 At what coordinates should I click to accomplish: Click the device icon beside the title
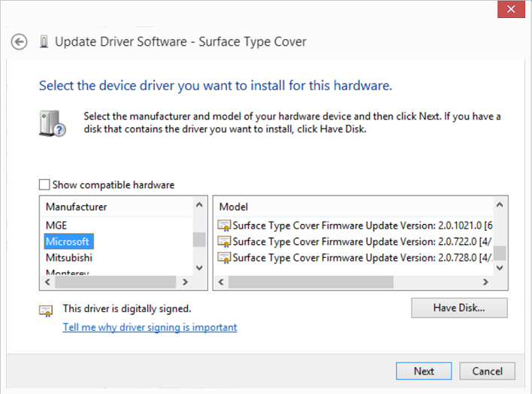(x=44, y=42)
